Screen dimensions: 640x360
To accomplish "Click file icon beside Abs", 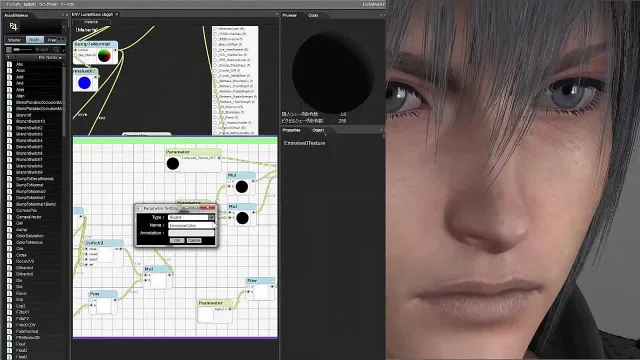I will 9,64.
